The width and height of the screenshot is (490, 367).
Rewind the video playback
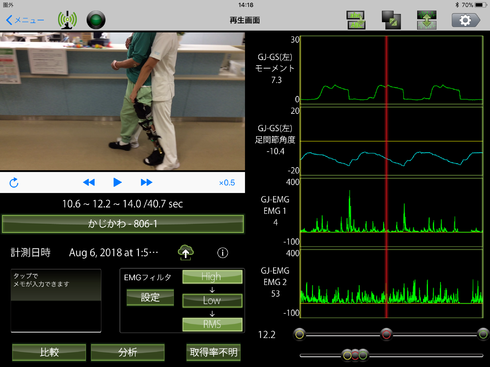pos(89,182)
